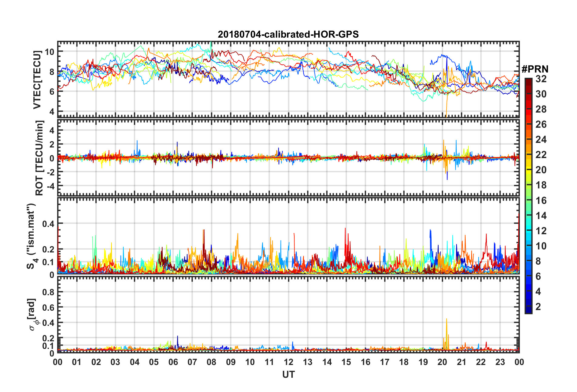The image size is (577, 392).
Task: Click the positive 4 tick label on the ROT axis
Action: point(52,130)
